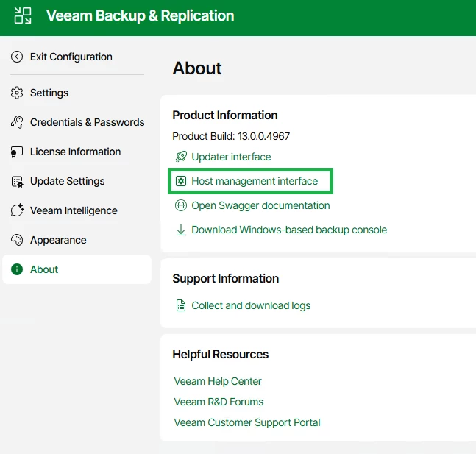Click the Update Settings icon in sidebar

(x=17, y=181)
